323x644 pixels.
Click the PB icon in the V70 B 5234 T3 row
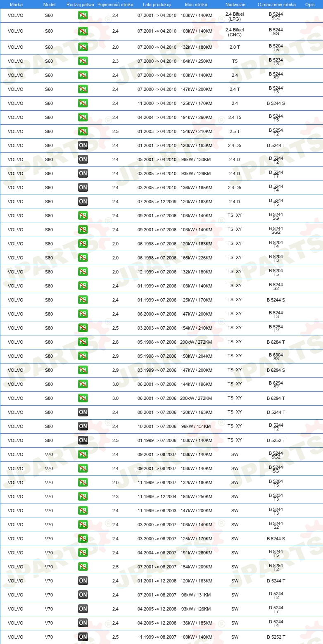point(83,497)
